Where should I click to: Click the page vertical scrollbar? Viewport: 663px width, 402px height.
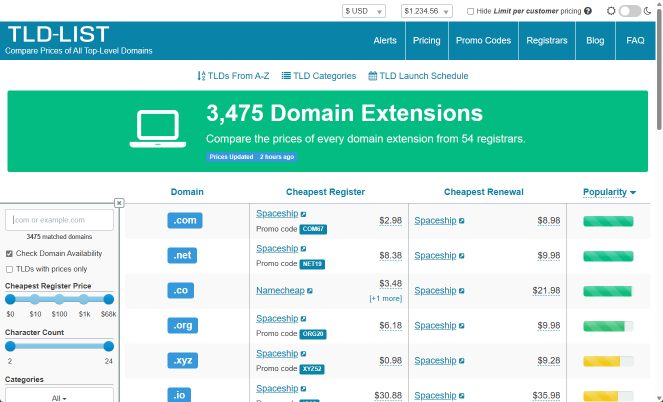659,68
